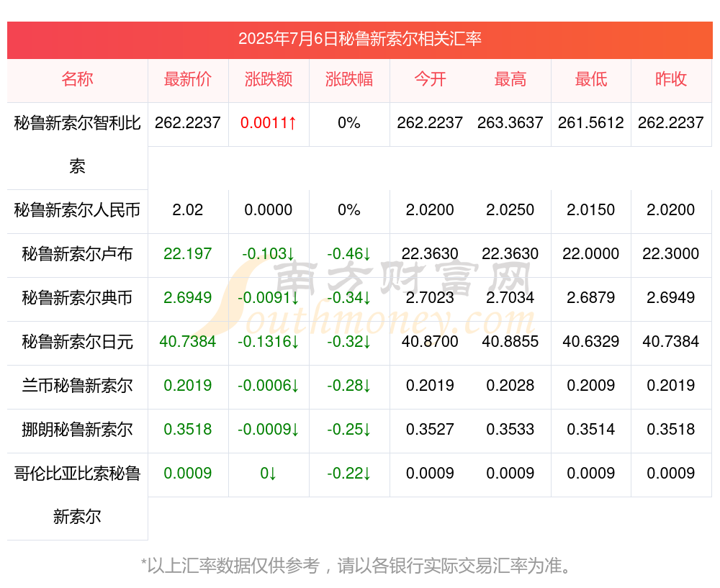Select the 秘鲁新索尔日元 row name
The image size is (720, 588).
[77, 342]
